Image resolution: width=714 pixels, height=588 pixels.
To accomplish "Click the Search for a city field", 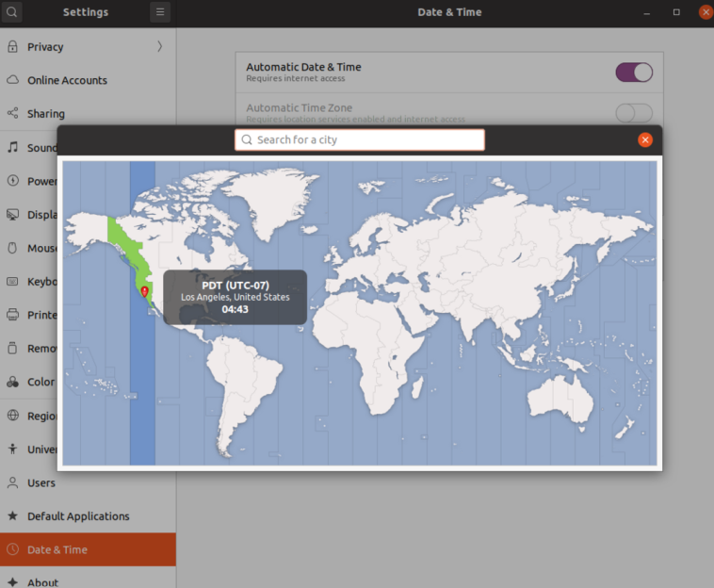I will 360,139.
